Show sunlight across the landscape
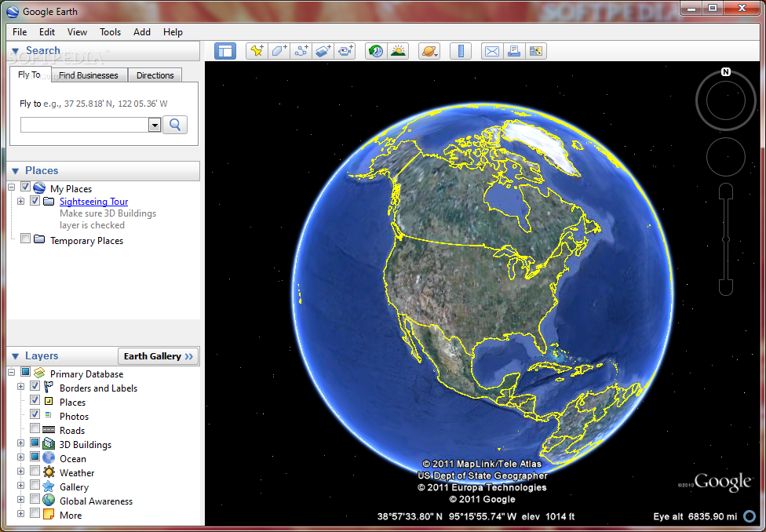Image resolution: width=766 pixels, height=532 pixels. click(398, 51)
